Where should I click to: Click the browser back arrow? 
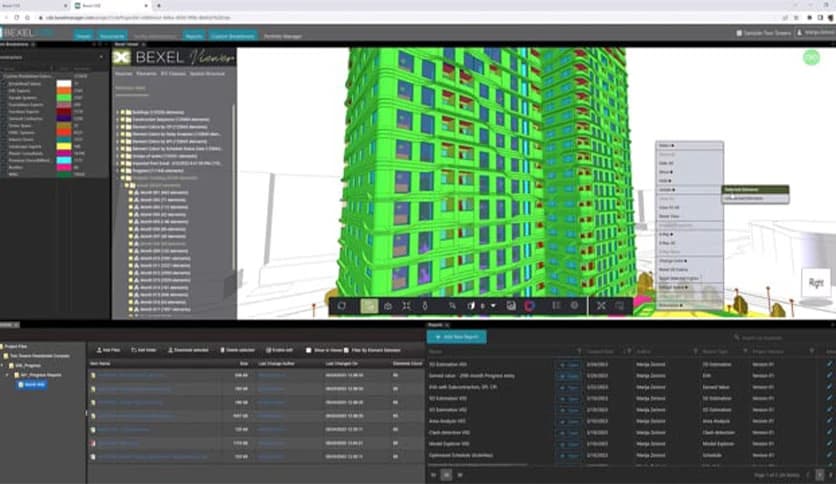pyautogui.click(x=5, y=18)
